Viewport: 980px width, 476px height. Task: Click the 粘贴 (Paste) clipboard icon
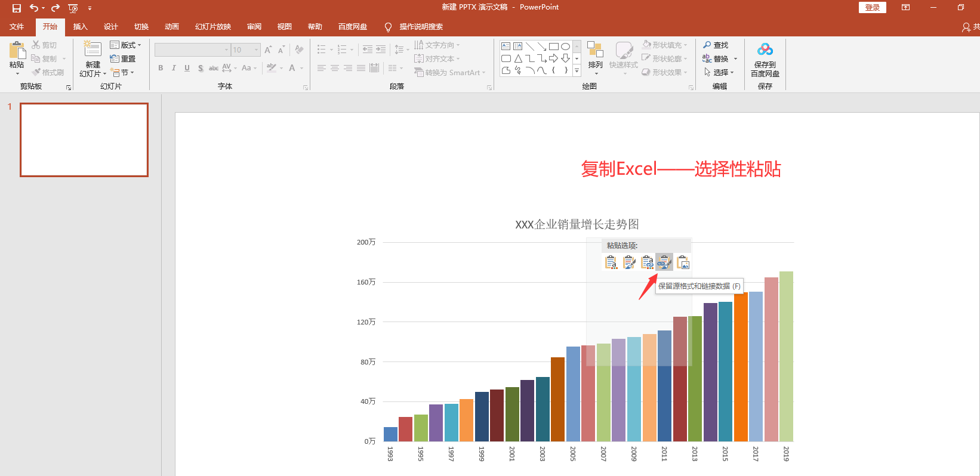point(17,50)
